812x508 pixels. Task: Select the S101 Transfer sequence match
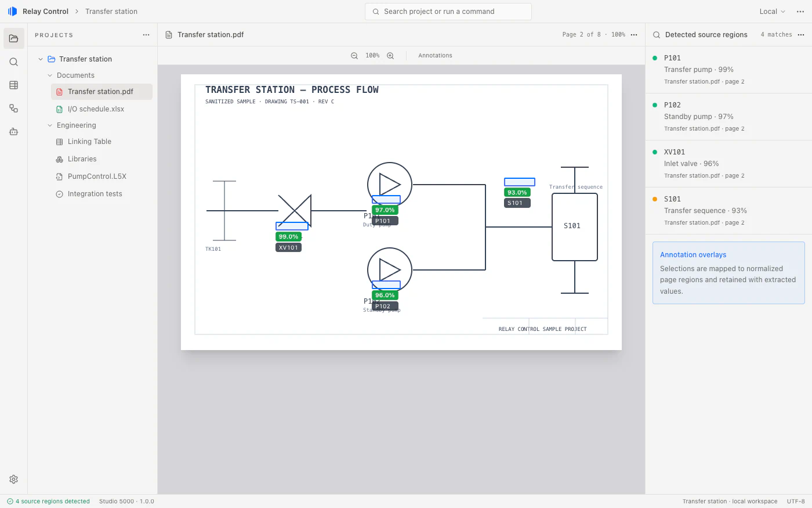click(728, 211)
